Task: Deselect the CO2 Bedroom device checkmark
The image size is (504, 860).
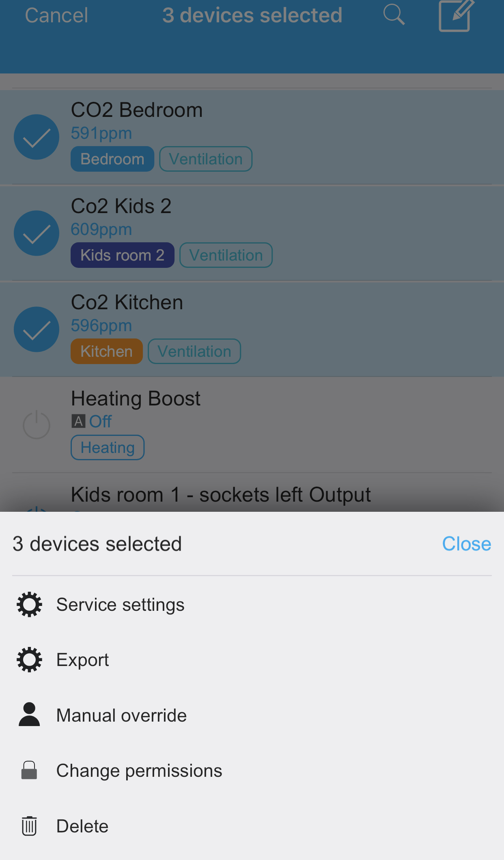Action: (36, 137)
